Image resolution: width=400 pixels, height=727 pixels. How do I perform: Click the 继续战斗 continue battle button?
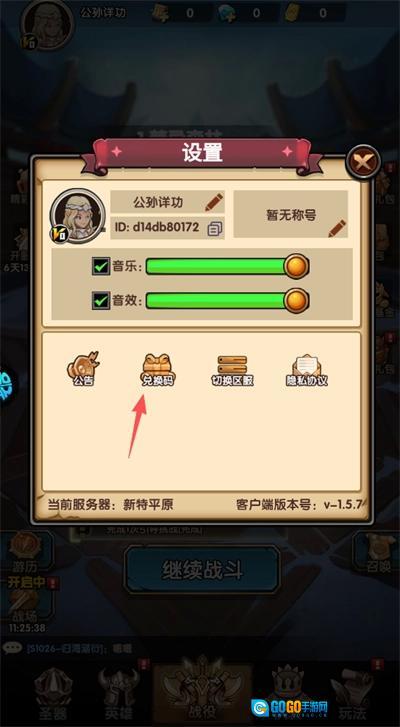(x=202, y=570)
